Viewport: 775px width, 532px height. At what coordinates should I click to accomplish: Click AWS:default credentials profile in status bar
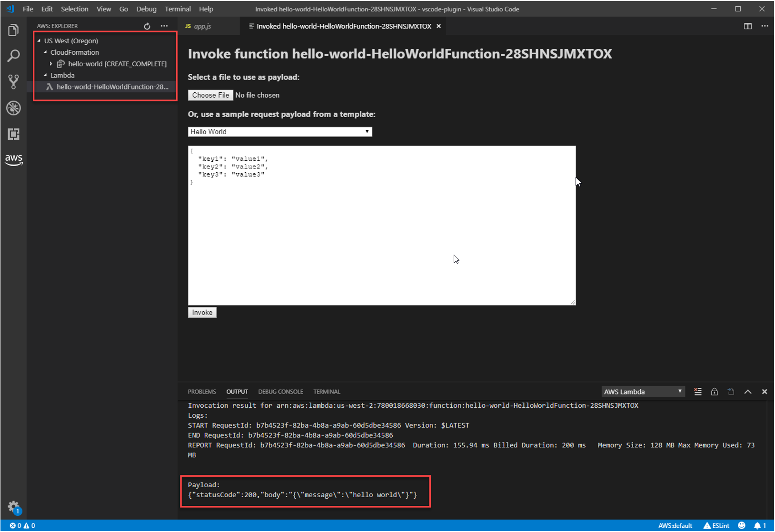click(675, 526)
